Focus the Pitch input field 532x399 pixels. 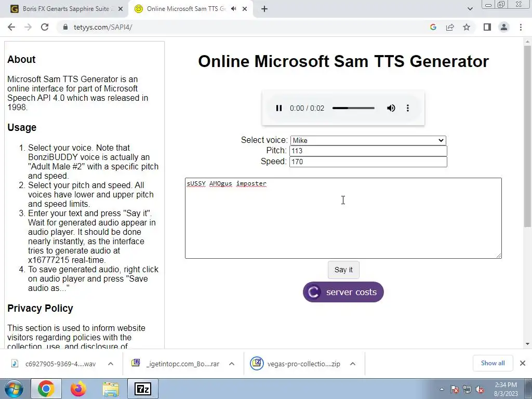click(x=368, y=151)
